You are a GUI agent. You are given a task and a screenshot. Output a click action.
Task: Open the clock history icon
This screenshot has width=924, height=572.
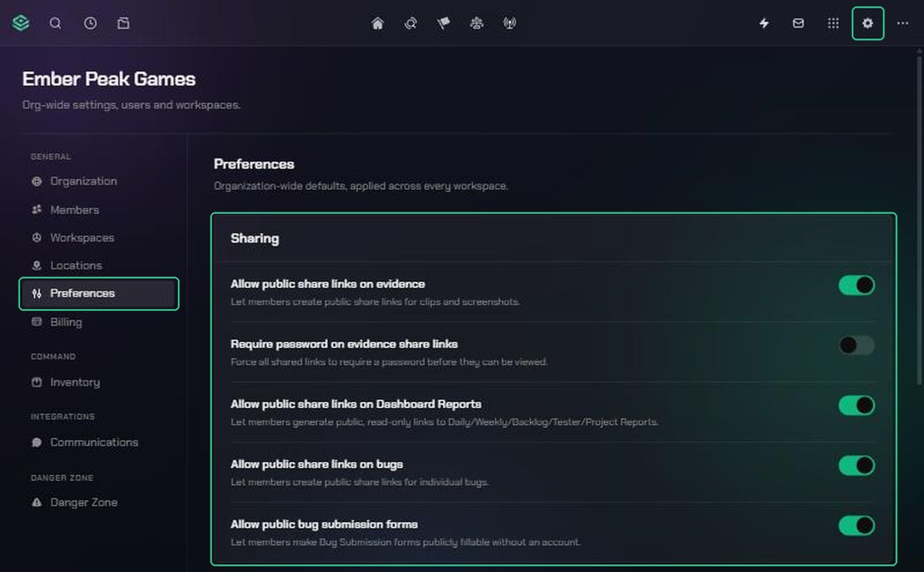(x=90, y=23)
